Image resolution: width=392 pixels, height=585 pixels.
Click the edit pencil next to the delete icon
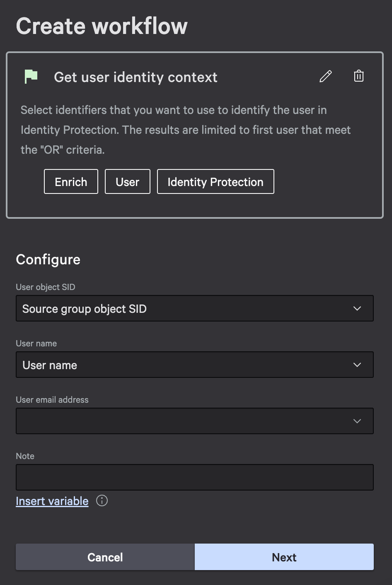tap(326, 76)
